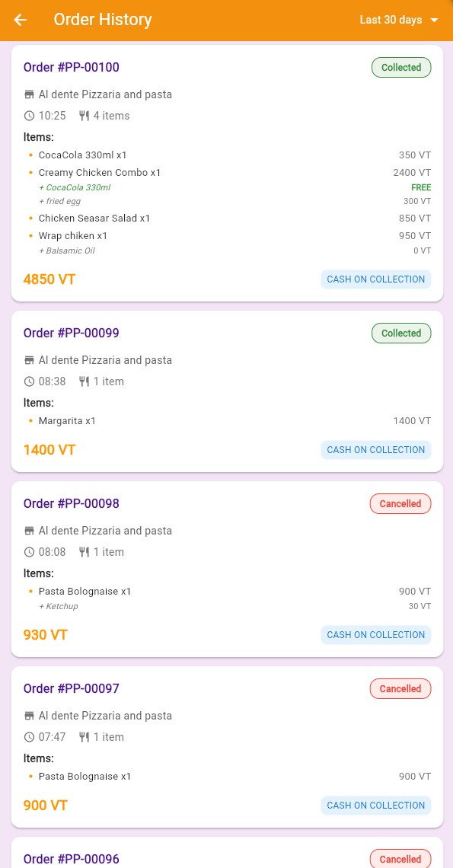
Task: Click the 4850 VT total amount
Action: [49, 279]
